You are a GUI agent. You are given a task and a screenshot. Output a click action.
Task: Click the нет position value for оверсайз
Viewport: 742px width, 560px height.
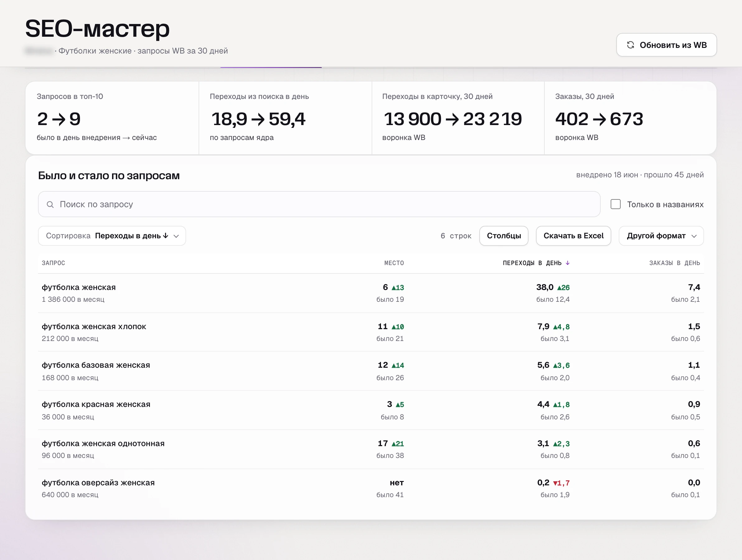pos(397,483)
